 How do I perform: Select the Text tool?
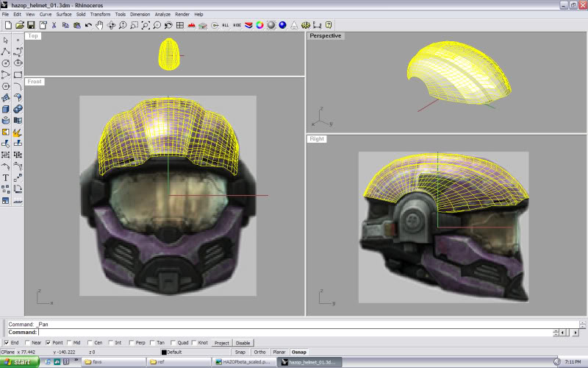coord(6,177)
